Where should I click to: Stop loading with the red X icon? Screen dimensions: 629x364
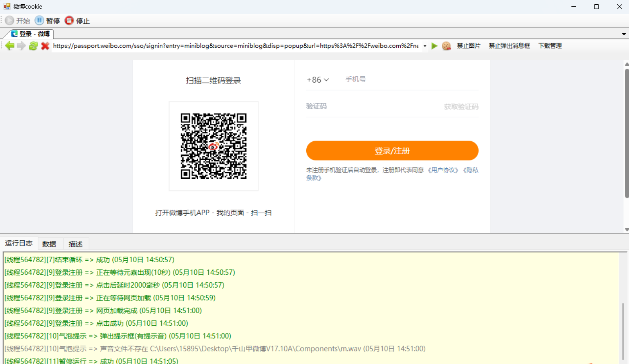(45, 46)
